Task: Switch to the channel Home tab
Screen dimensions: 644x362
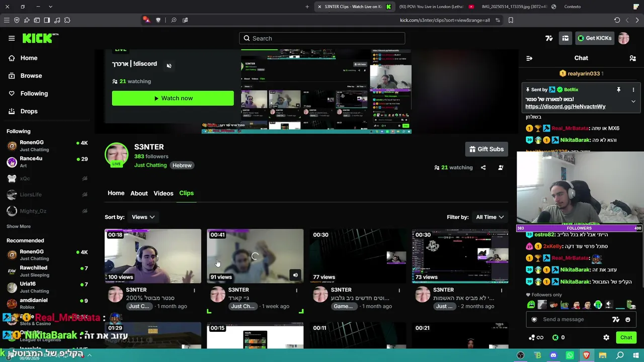Action: click(x=116, y=193)
